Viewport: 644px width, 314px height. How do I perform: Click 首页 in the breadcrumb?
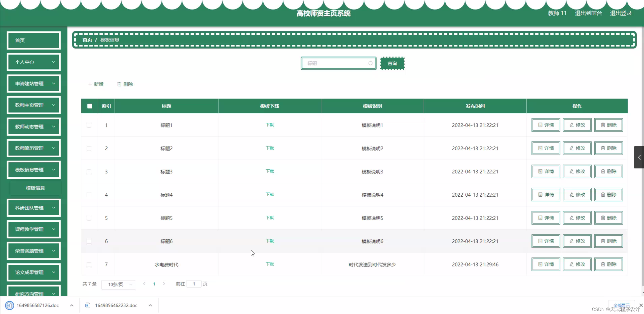click(87, 40)
